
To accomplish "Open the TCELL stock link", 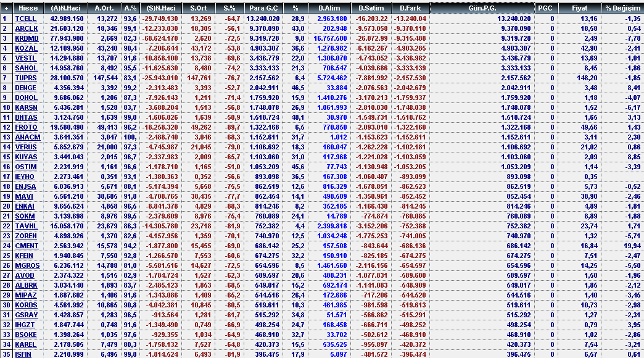I will [x=25, y=19].
